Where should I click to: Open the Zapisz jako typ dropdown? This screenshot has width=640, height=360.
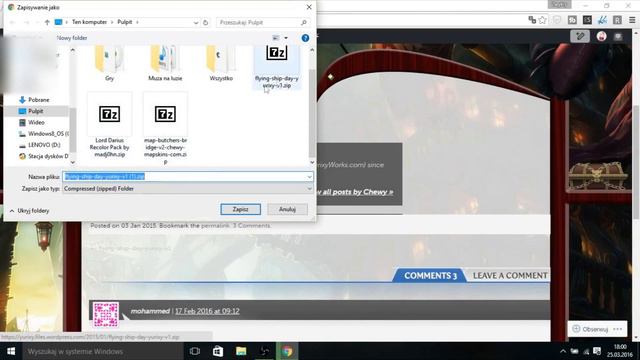[x=188, y=189]
